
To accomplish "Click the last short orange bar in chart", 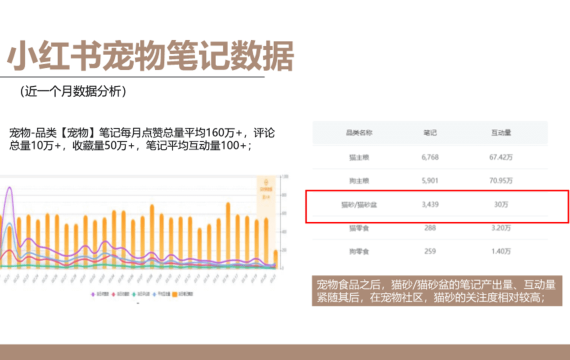I will click(x=276, y=259).
